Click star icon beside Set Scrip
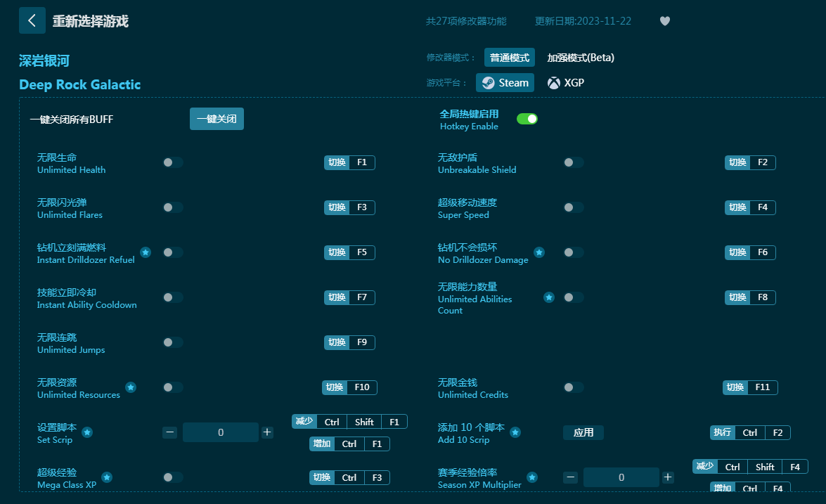826x504 pixels. pos(87,432)
